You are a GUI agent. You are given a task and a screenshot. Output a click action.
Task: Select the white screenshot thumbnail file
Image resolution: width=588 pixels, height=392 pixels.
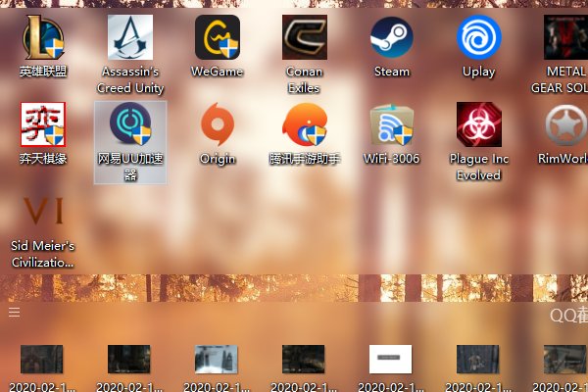pyautogui.click(x=390, y=359)
